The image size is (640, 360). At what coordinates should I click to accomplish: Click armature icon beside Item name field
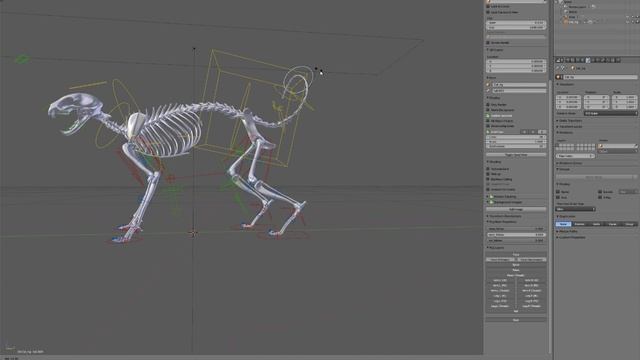[x=489, y=84]
